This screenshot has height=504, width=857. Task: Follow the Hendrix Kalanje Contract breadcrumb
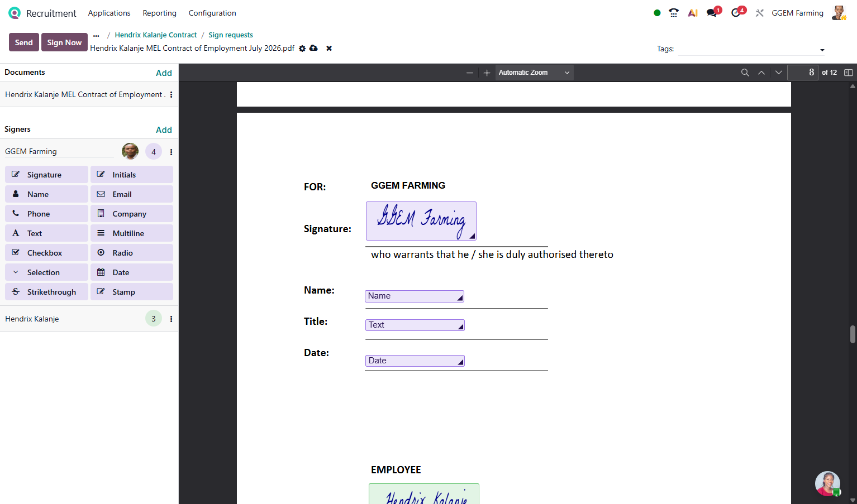click(x=156, y=35)
